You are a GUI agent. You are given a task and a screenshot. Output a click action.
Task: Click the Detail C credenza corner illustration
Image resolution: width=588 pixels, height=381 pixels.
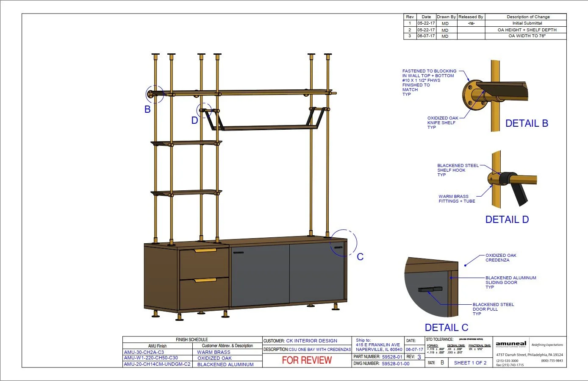[x=431, y=287]
